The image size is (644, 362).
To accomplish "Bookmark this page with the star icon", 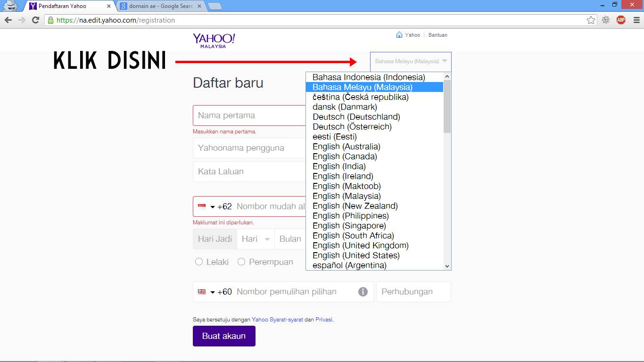I will [591, 20].
